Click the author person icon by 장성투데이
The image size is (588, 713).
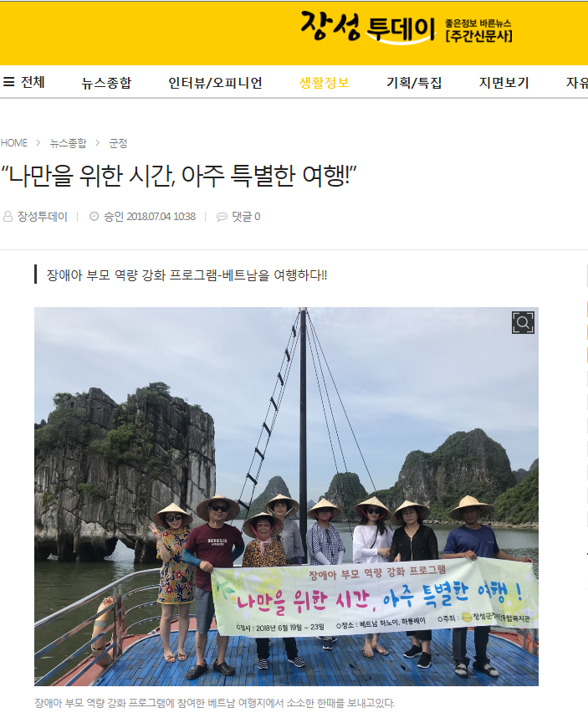point(8,217)
